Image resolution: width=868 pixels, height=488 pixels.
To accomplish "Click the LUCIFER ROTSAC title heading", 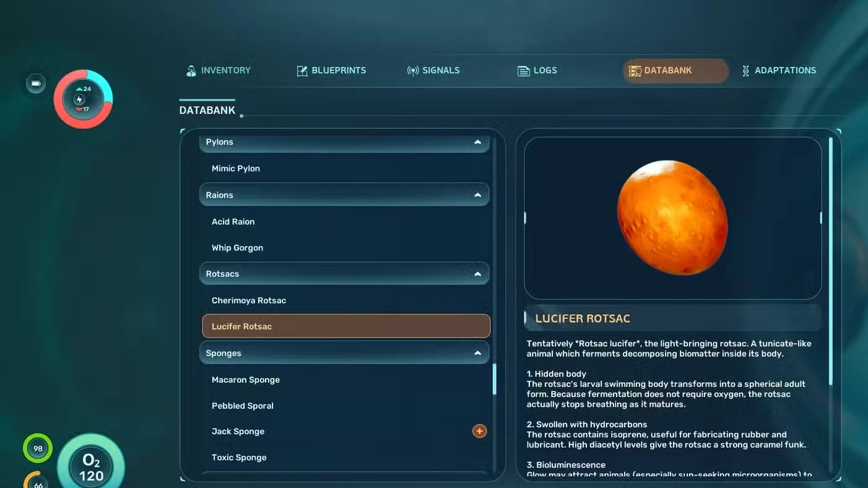I will coord(583,318).
